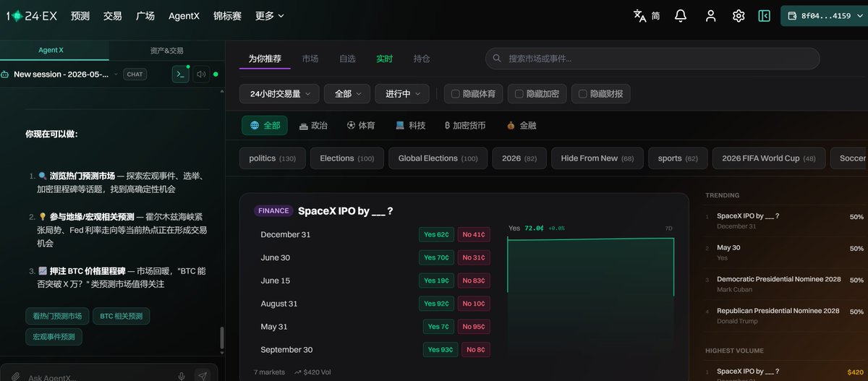Click the 宏观事件预测 suggestion
This screenshot has width=868, height=381.
(x=54, y=337)
